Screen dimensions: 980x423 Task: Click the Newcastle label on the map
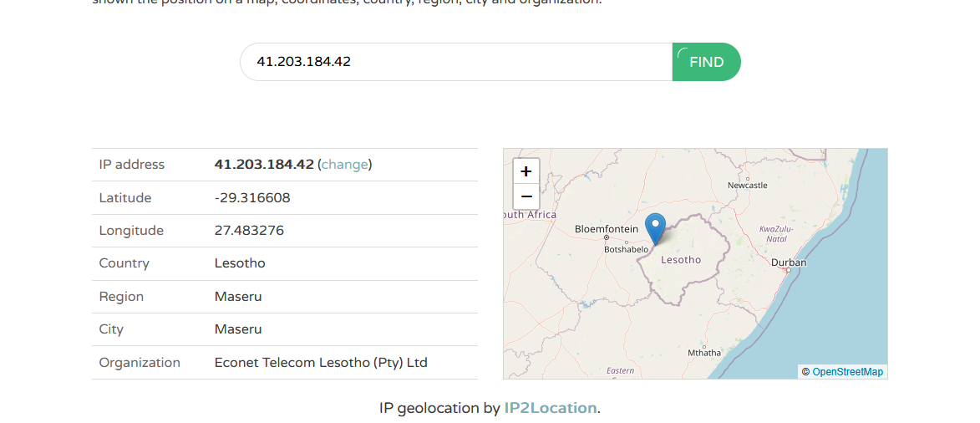click(x=747, y=186)
